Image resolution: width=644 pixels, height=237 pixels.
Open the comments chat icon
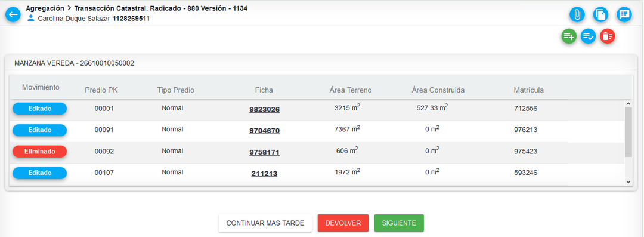(624, 15)
